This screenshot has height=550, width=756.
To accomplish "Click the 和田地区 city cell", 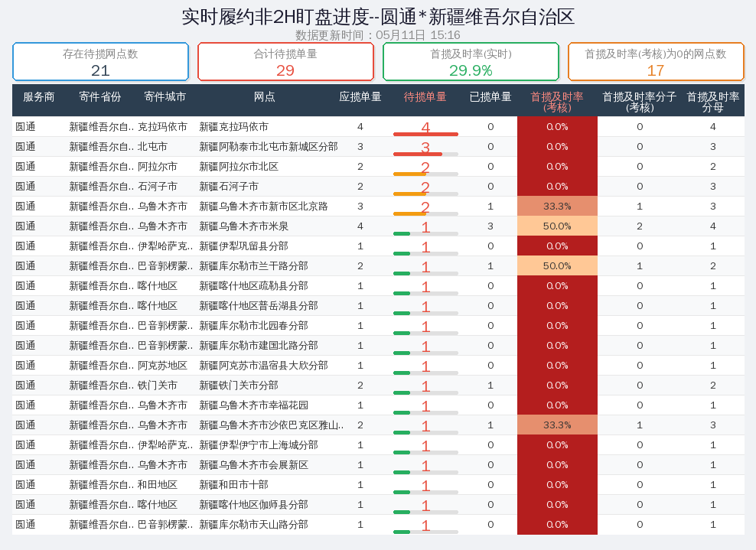I will 158,485.
